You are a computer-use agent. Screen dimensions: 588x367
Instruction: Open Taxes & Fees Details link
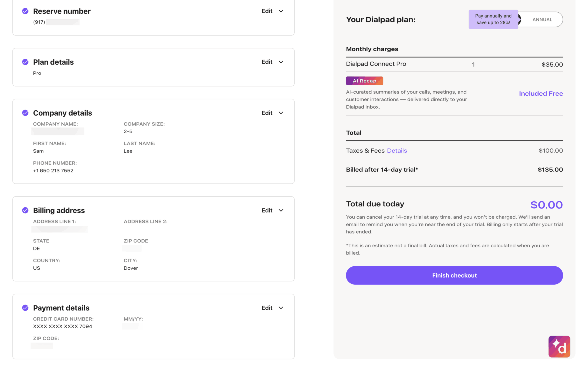click(397, 150)
